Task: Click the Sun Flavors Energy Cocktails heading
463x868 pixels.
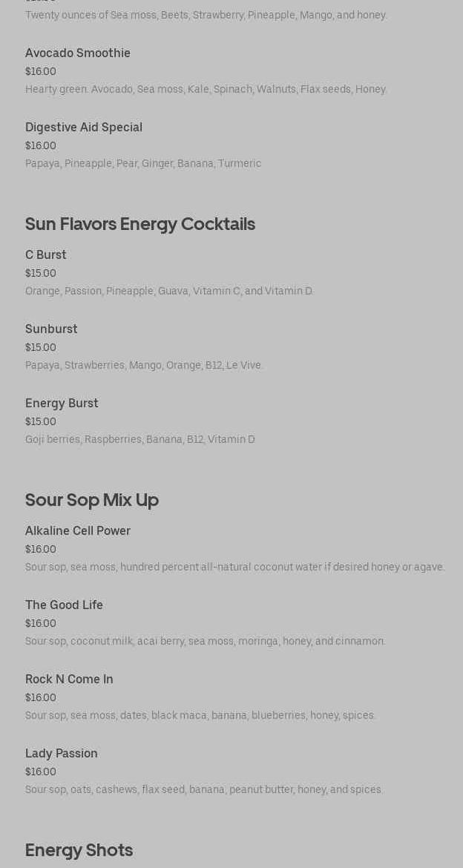Action: pos(140,223)
